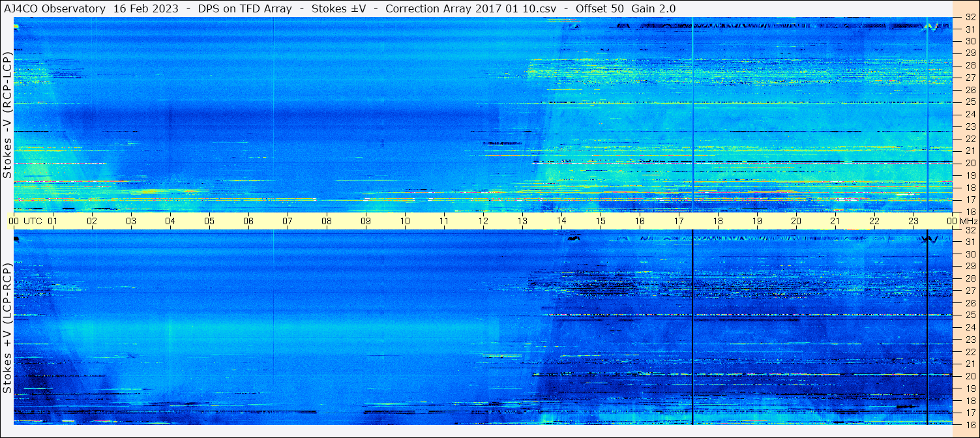Screen dimensions: 980x438
Task: Click hour '21' on the time axis
Action: click(x=835, y=221)
